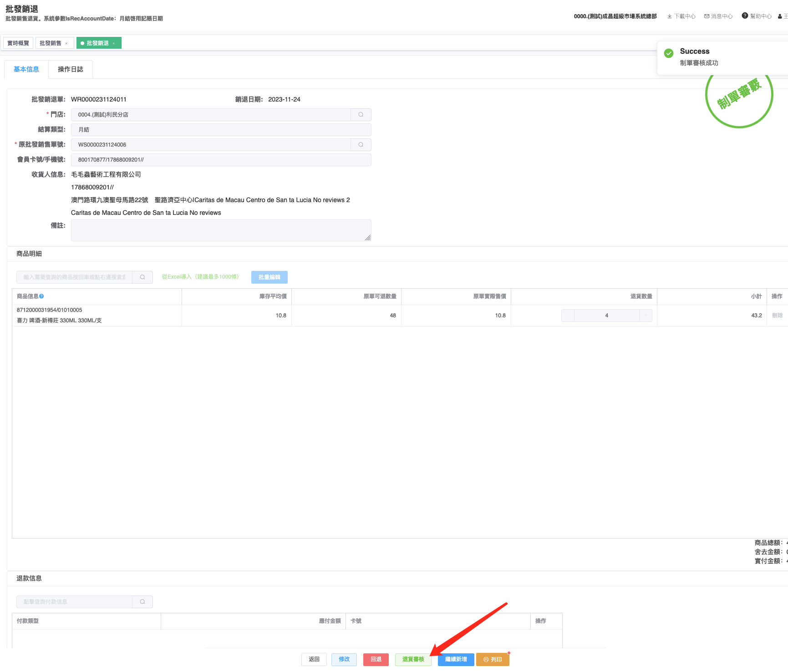Click the payment info search icon
Image resolution: width=788 pixels, height=672 pixels.
(x=142, y=602)
